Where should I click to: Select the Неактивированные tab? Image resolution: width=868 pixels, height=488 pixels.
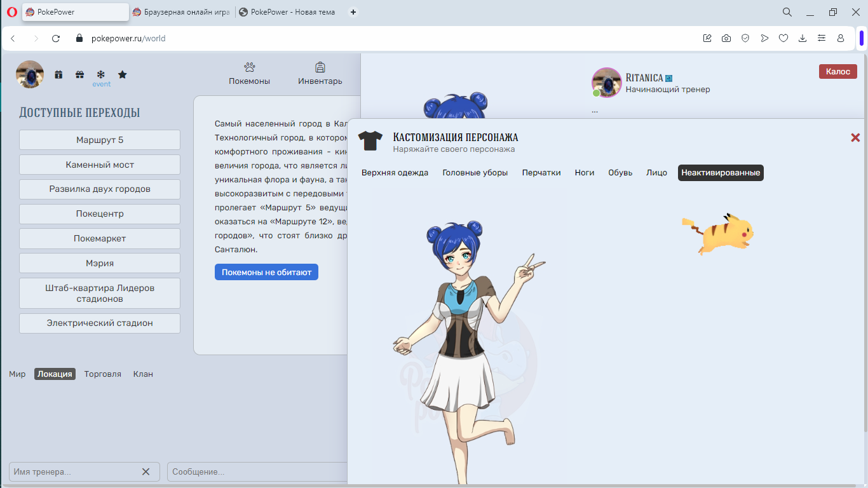(721, 173)
